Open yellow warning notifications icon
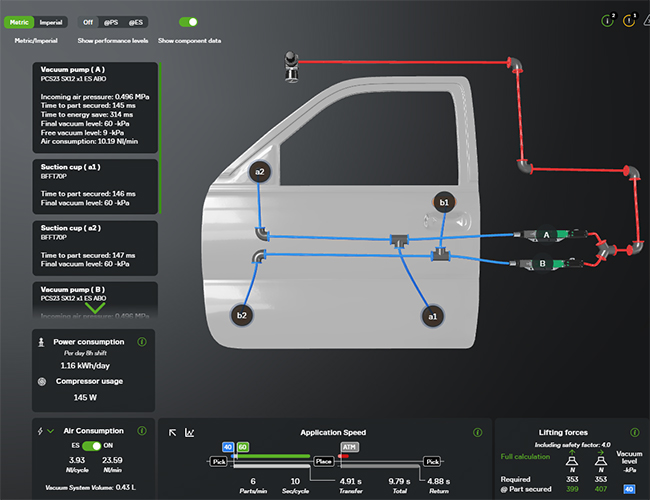 click(x=629, y=20)
